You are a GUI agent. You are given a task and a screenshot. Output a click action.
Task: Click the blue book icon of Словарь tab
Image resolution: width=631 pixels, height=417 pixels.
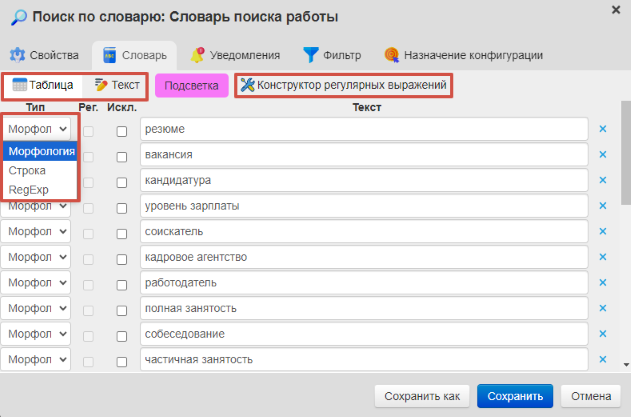tap(109, 55)
